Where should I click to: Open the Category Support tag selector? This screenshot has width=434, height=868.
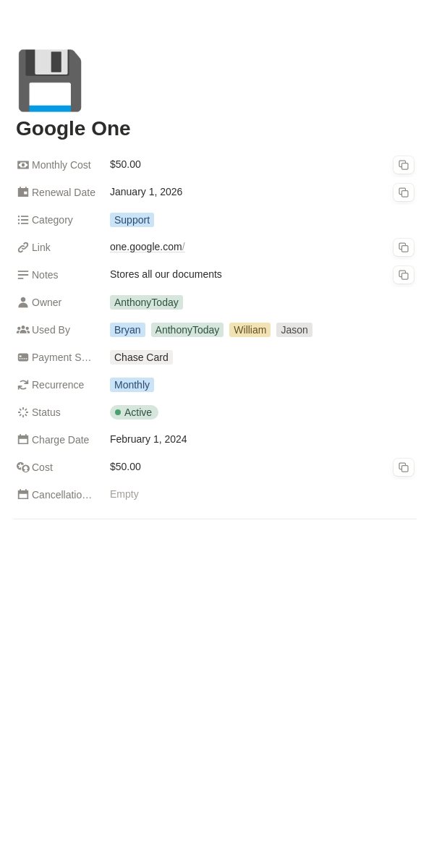pyautogui.click(x=132, y=220)
